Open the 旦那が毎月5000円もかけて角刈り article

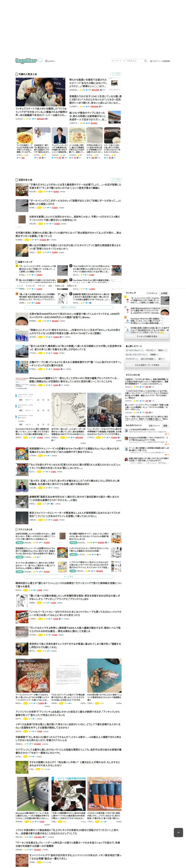(x=74, y=315)
